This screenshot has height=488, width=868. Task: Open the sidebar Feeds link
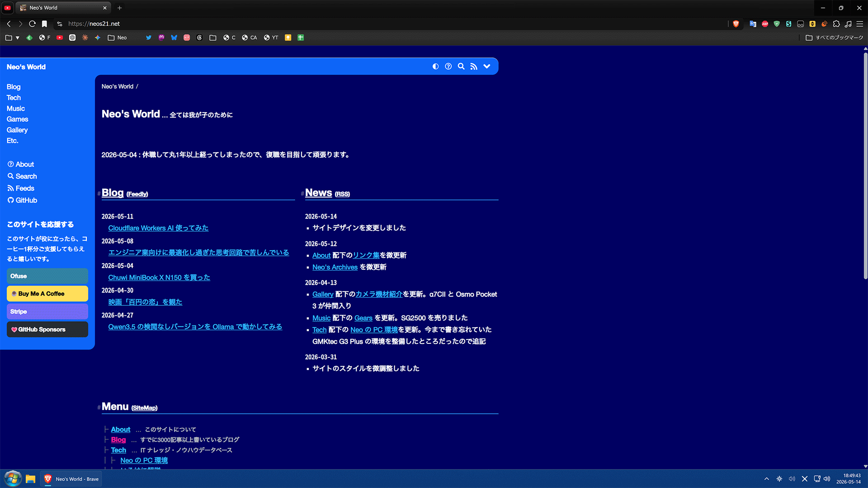21,188
